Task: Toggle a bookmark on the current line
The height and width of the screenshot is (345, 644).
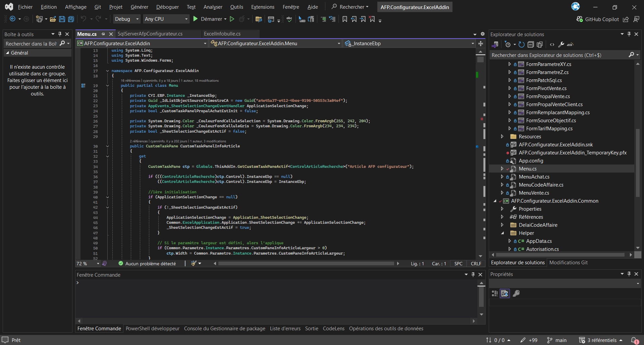Action: click(344, 19)
